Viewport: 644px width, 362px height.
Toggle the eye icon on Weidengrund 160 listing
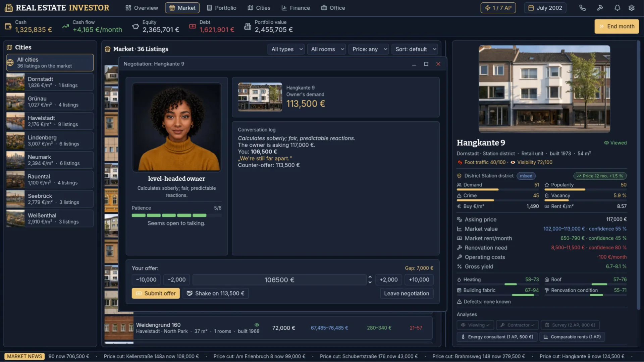click(x=257, y=325)
